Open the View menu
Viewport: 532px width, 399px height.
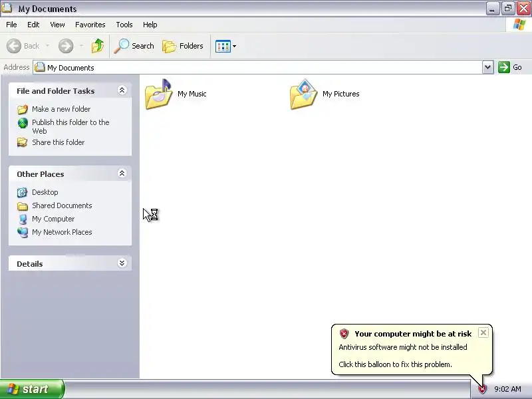57,25
